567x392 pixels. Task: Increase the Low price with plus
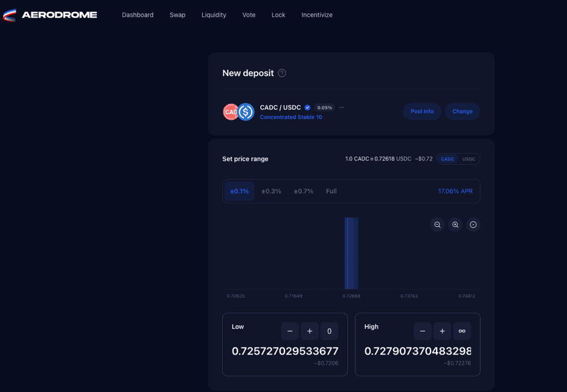pos(310,331)
